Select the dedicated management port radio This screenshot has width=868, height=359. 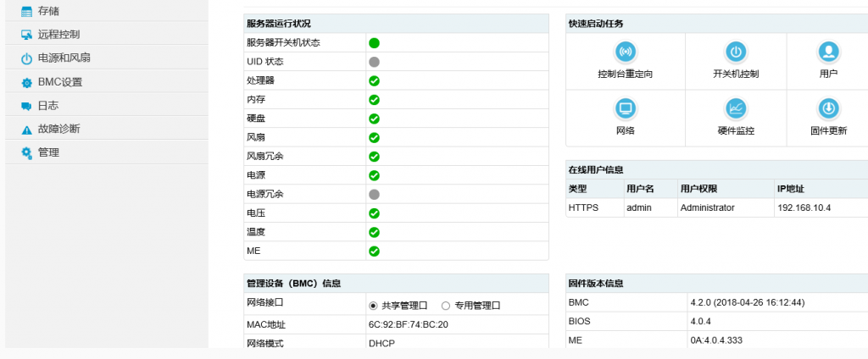click(446, 306)
